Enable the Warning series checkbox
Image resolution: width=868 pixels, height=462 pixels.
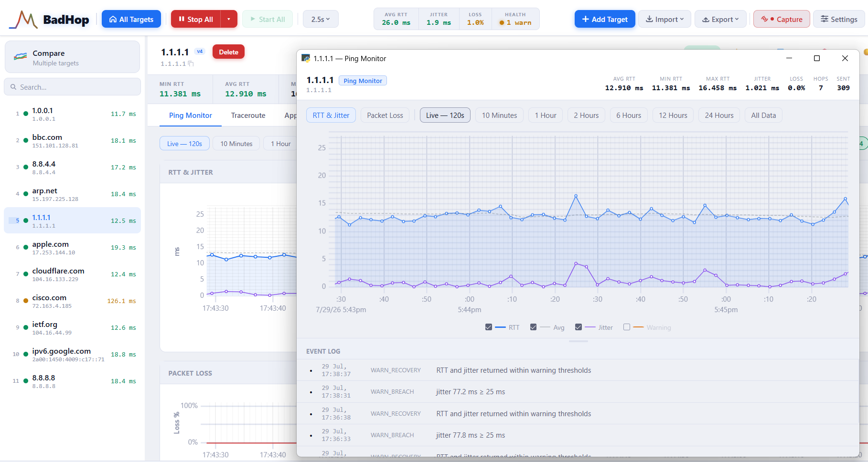coord(627,327)
